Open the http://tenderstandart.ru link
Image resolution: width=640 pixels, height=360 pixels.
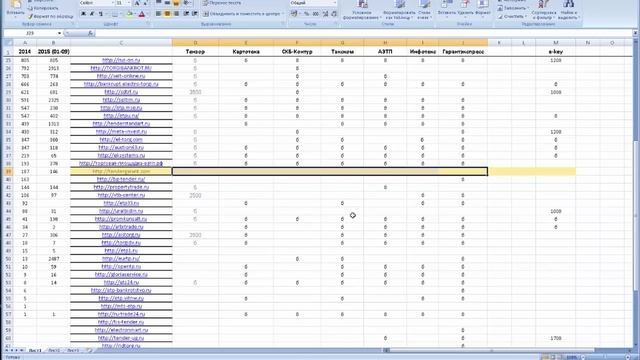(x=121, y=124)
